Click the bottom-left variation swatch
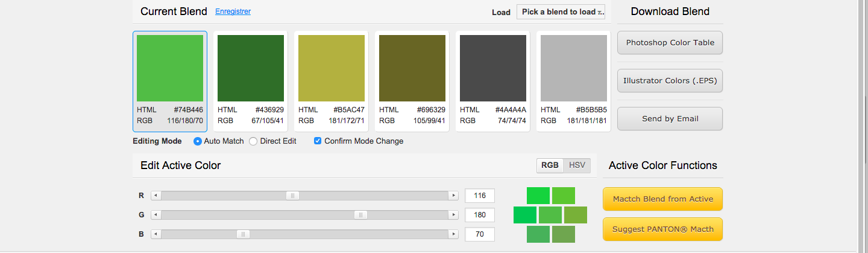The width and height of the screenshot is (868, 253). (x=538, y=234)
